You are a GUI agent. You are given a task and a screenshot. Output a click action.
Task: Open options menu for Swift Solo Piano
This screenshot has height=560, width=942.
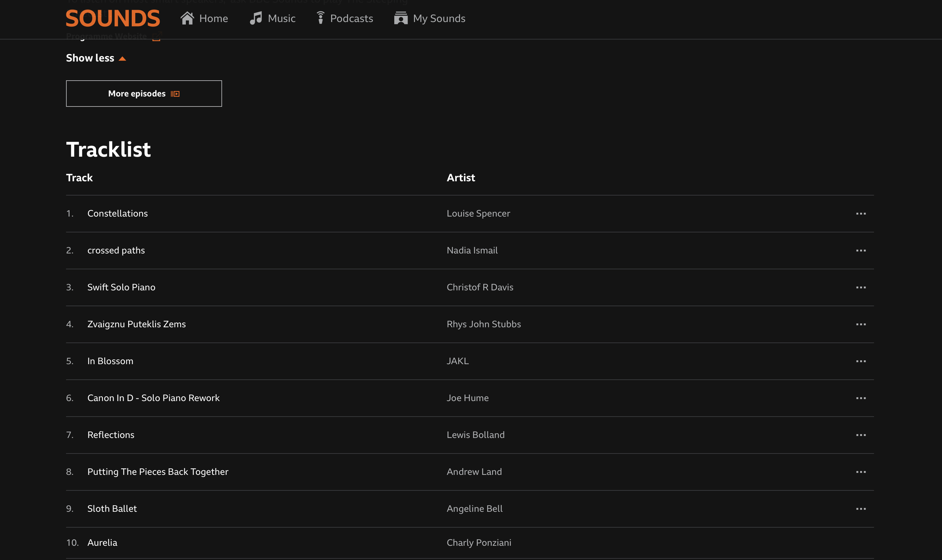coord(861,287)
